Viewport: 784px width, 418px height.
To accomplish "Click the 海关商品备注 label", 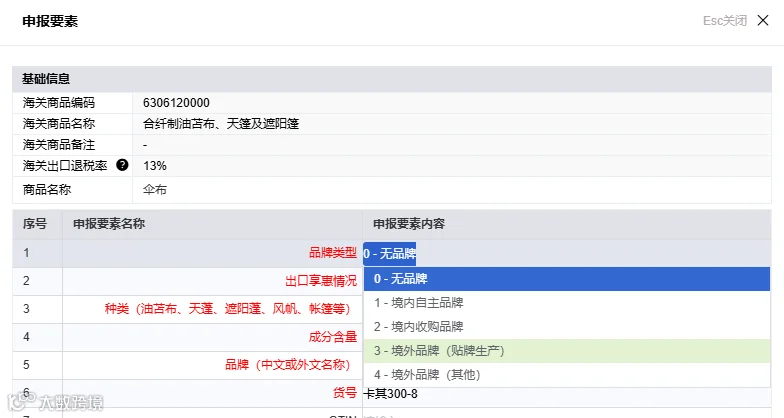I will pyautogui.click(x=58, y=145).
